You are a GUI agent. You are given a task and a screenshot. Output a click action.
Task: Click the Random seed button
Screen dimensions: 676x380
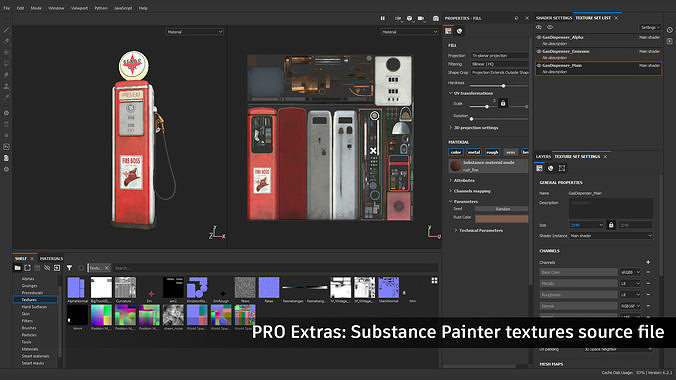(502, 209)
